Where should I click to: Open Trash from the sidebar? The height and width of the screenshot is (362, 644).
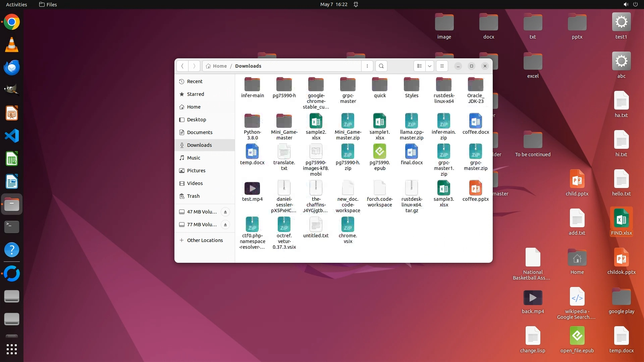click(x=193, y=196)
